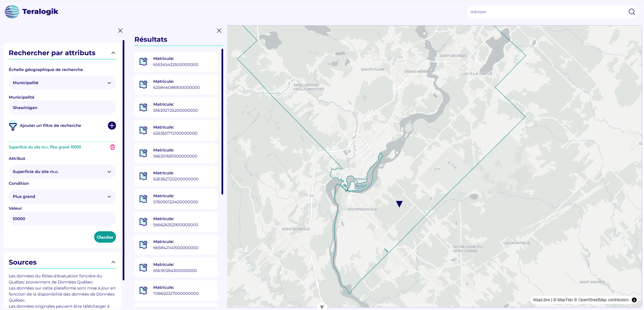Click the Teralogik logo
Viewport: 644px width, 310px height.
click(32, 12)
